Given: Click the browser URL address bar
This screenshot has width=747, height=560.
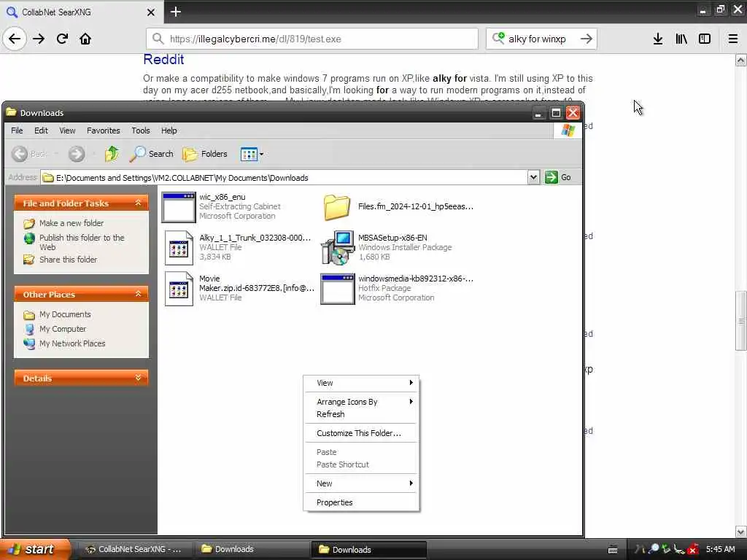Looking at the screenshot, I should pyautogui.click(x=312, y=39).
